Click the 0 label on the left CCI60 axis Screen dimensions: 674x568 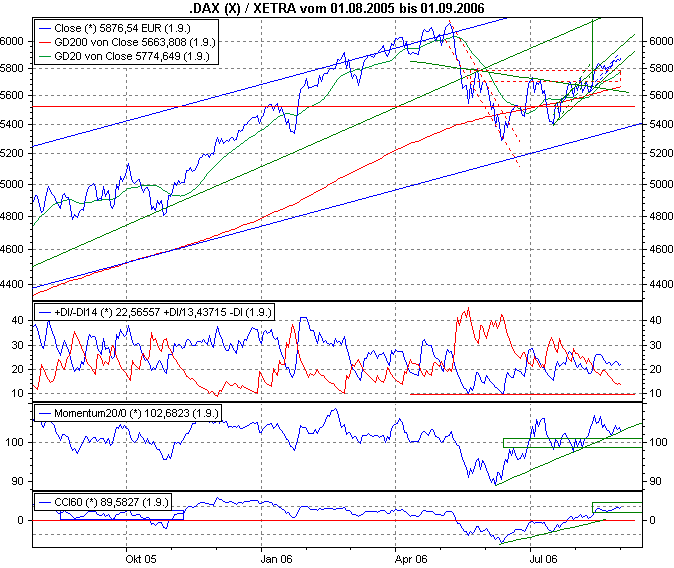pyautogui.click(x=20, y=521)
